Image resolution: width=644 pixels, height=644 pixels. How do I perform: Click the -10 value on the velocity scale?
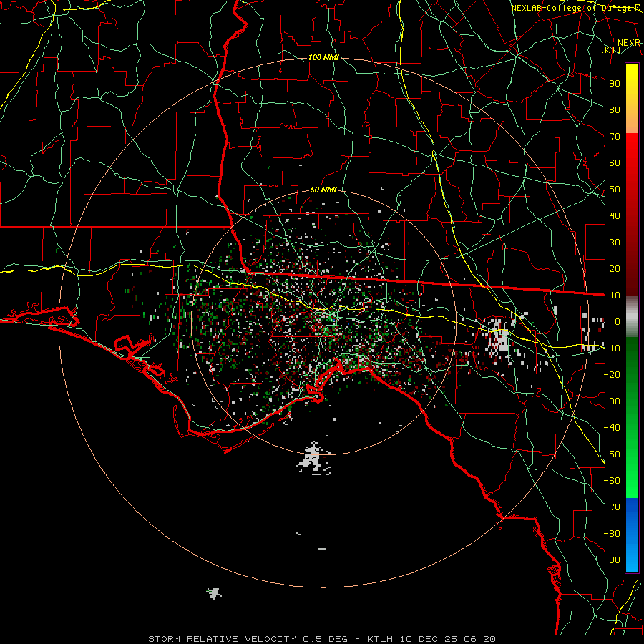(x=612, y=348)
